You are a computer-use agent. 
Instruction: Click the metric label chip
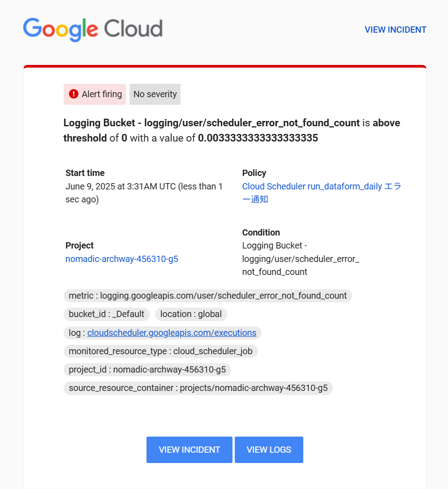tap(208, 296)
